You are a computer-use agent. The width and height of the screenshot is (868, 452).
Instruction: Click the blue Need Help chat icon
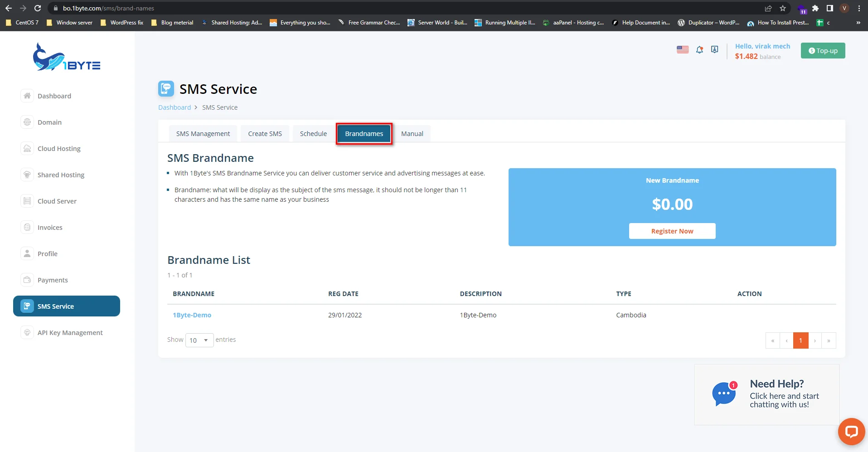coord(724,394)
